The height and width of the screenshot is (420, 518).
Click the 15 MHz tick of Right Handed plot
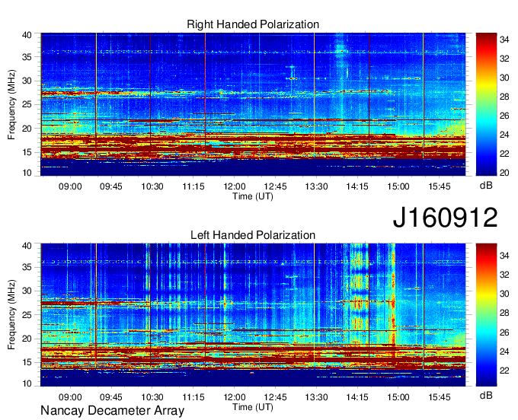click(27, 152)
